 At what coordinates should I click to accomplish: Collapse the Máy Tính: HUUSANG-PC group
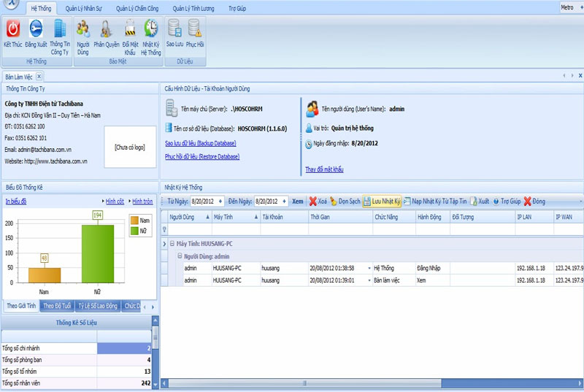172,243
